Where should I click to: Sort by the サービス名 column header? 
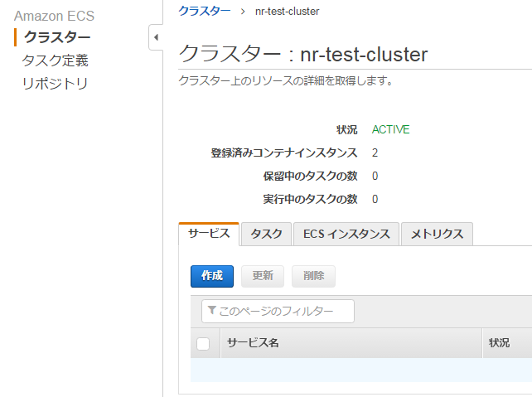click(351, 342)
